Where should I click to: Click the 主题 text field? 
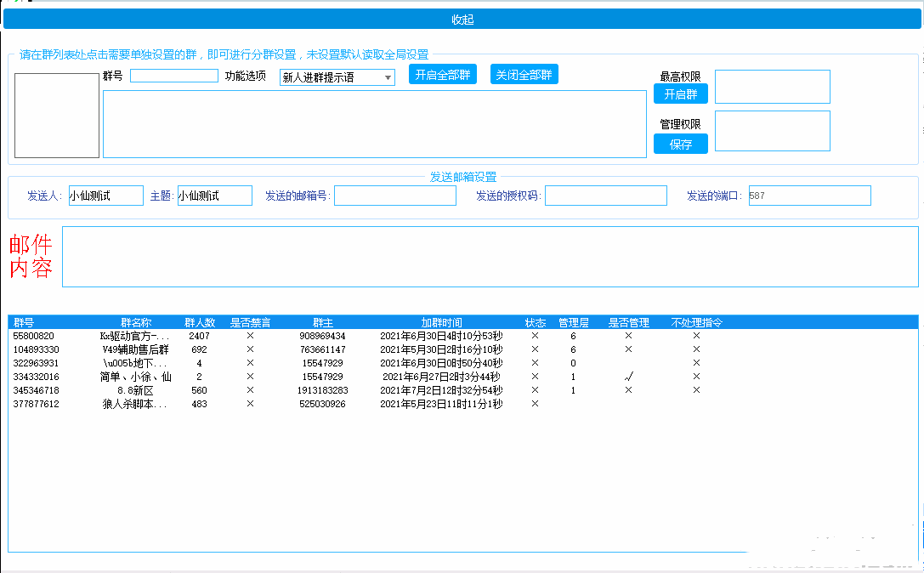point(214,196)
